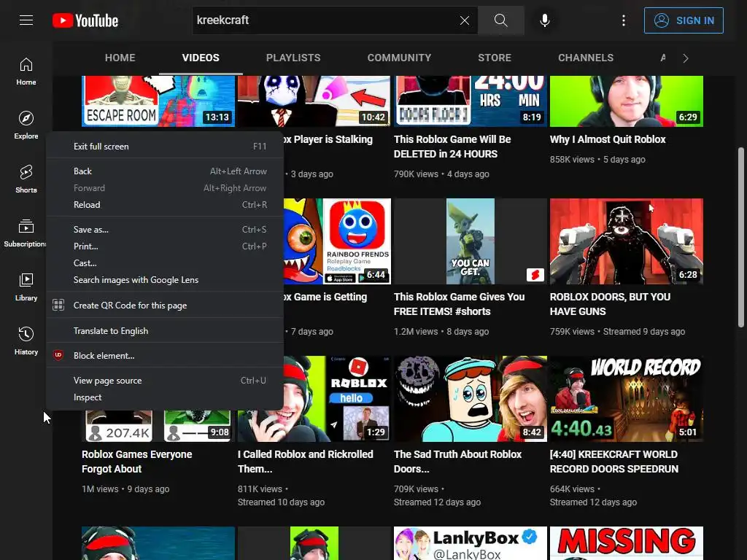Choose Cast... in the context menu

pos(165,262)
